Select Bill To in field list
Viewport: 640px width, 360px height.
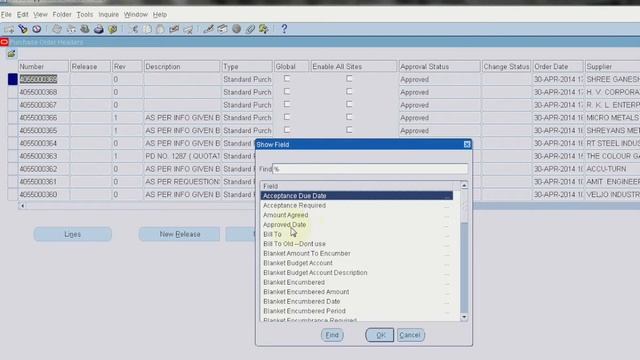[x=272, y=234]
